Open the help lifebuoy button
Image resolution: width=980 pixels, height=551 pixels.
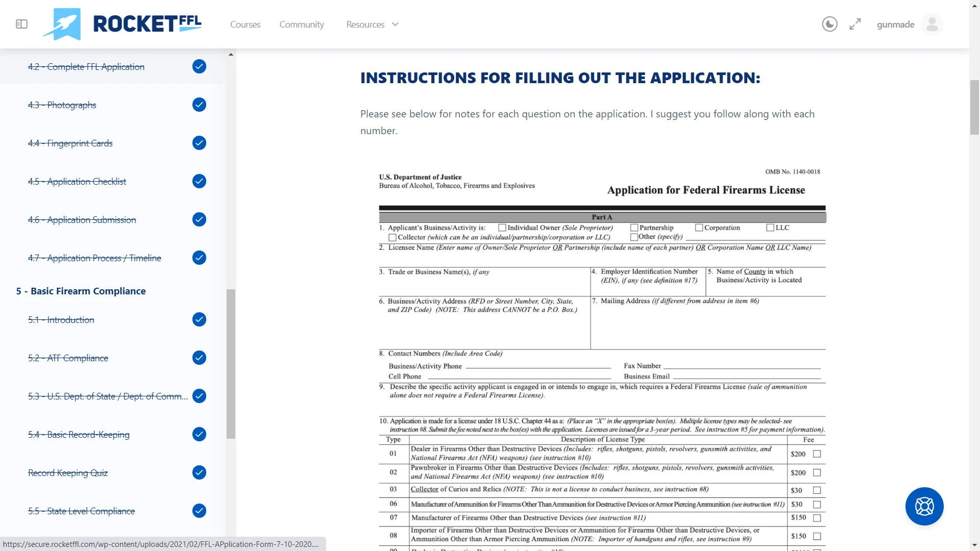click(924, 506)
